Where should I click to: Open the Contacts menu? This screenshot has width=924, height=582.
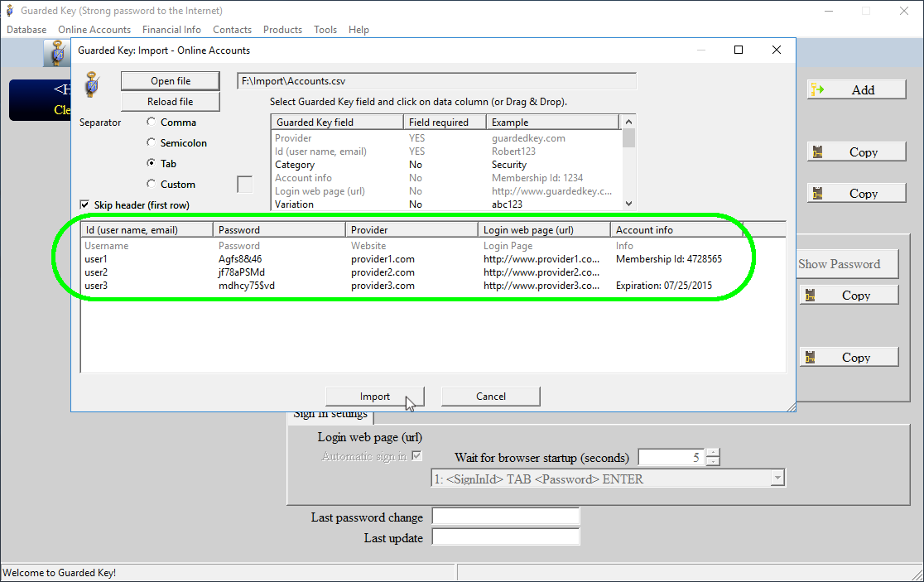click(232, 30)
